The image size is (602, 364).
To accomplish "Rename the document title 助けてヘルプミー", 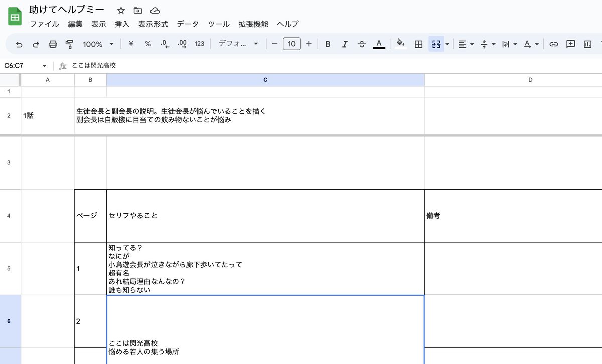I will click(x=67, y=10).
